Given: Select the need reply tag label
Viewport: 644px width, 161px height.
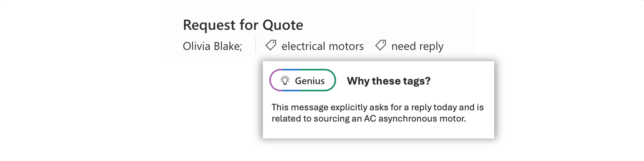Looking at the screenshot, I should point(417,46).
